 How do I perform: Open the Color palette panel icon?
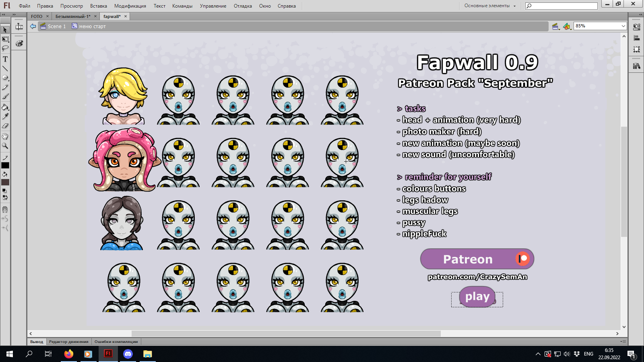pos(19,43)
